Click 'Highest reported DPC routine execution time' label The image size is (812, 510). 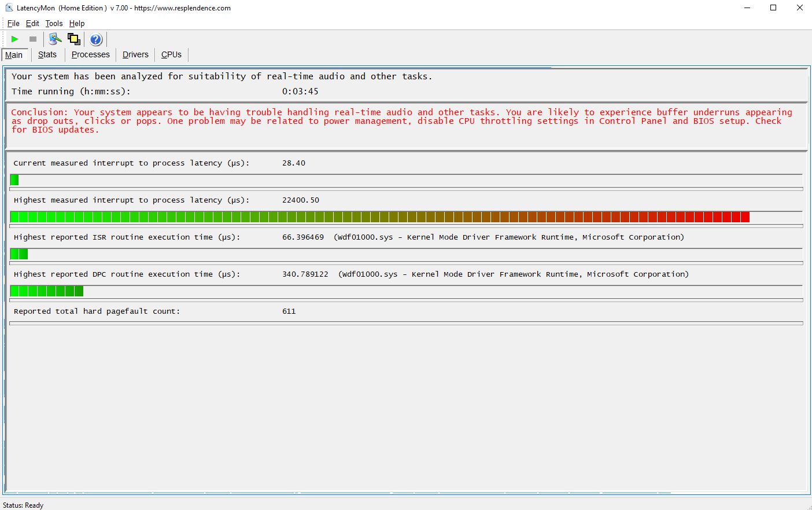tap(127, 274)
